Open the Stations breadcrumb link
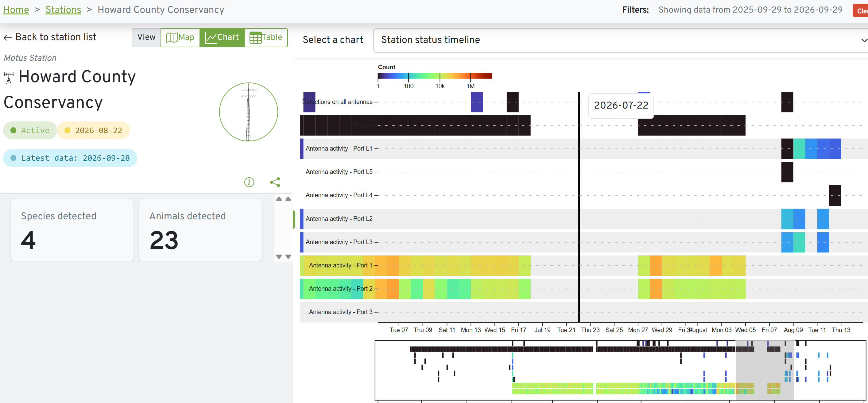The image size is (868, 403). pyautogui.click(x=63, y=10)
